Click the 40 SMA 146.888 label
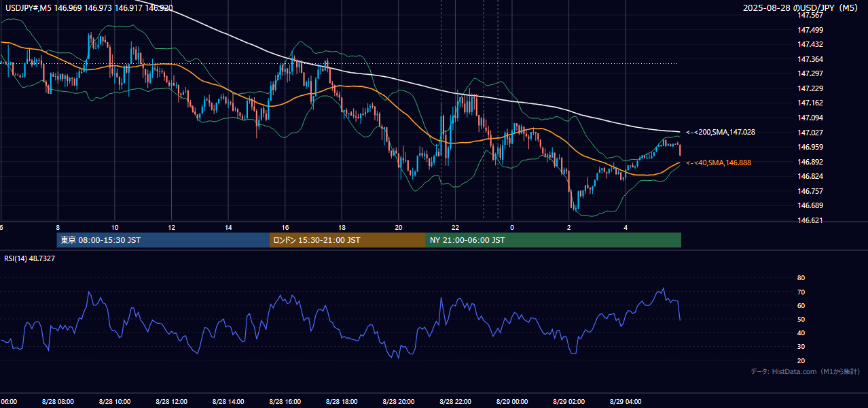Screen dimensions: 868x408 719,163
